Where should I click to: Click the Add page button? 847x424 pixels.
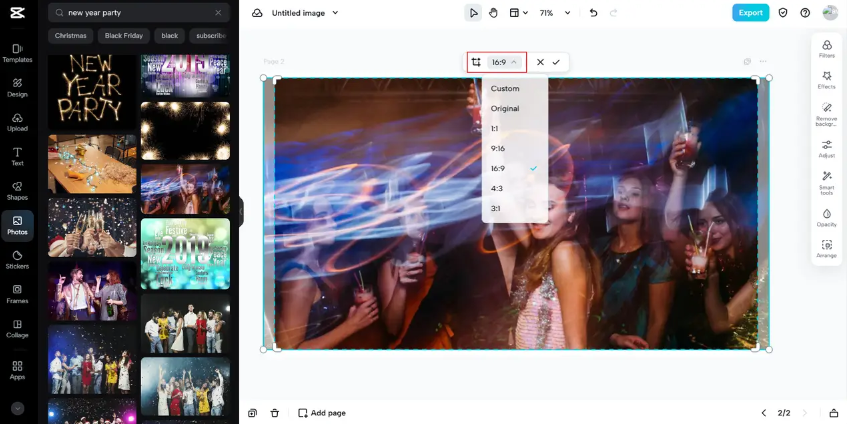[x=322, y=413]
